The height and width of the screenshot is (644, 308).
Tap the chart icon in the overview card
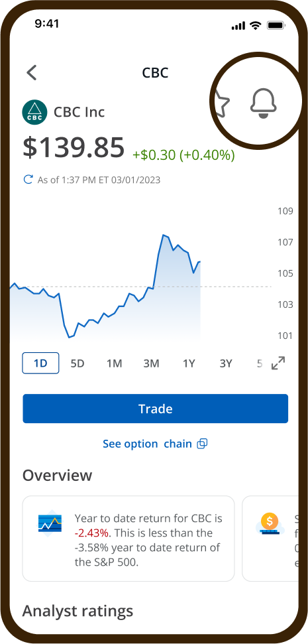[50, 523]
